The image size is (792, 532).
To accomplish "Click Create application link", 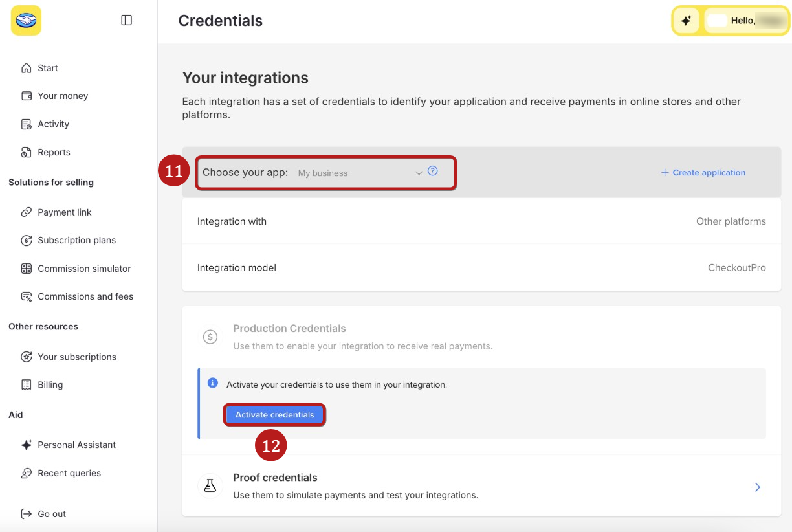I will coord(703,173).
